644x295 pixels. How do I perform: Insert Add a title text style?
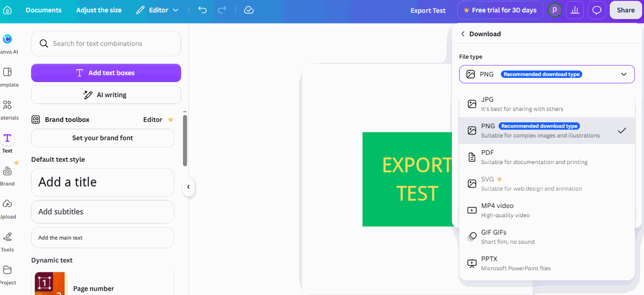103,182
